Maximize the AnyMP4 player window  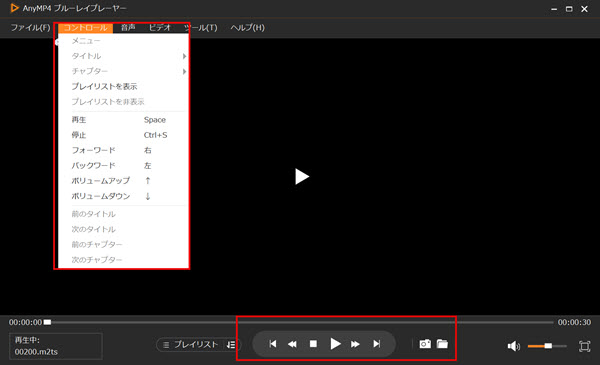569,9
